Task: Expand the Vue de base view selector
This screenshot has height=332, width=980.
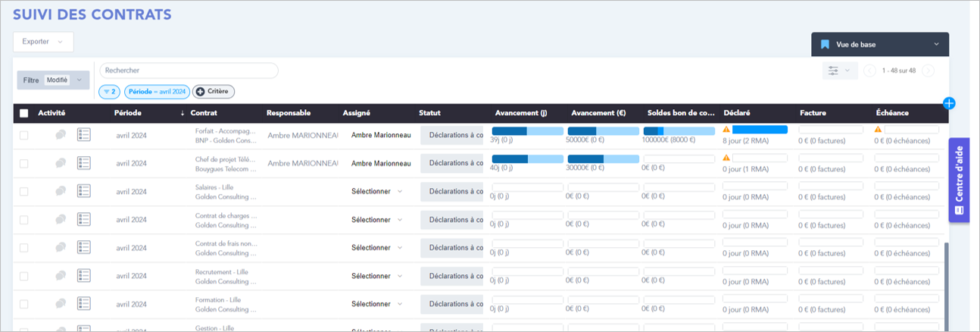Action: [880, 45]
